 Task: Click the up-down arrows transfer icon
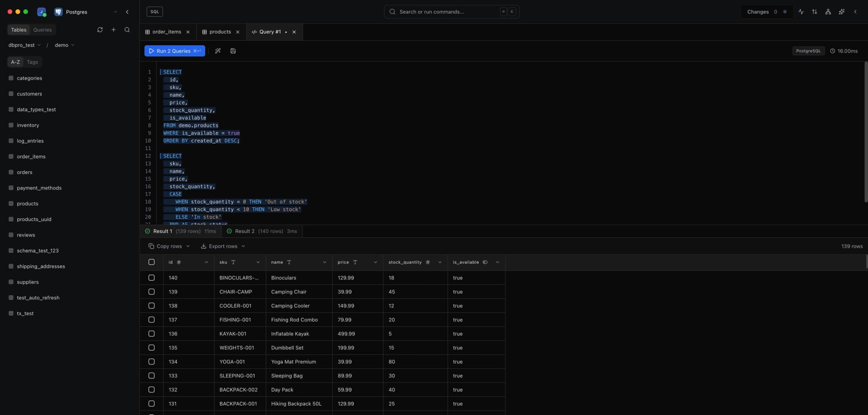[x=815, y=12]
